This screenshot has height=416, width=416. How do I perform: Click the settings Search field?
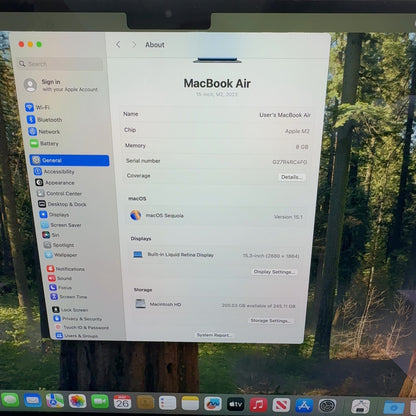60,64
